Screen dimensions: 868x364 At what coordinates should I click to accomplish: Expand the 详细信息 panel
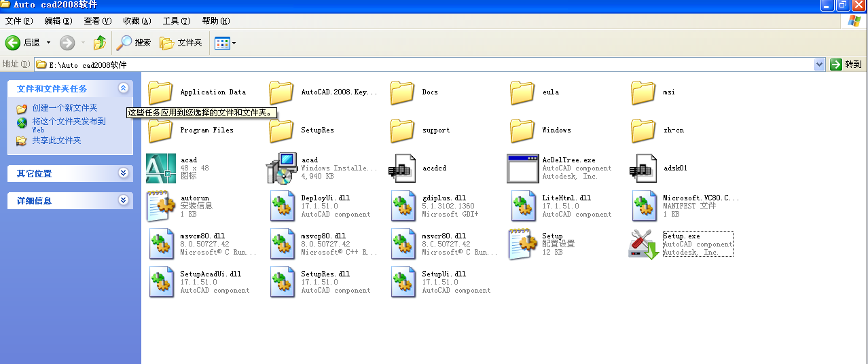[x=123, y=200]
